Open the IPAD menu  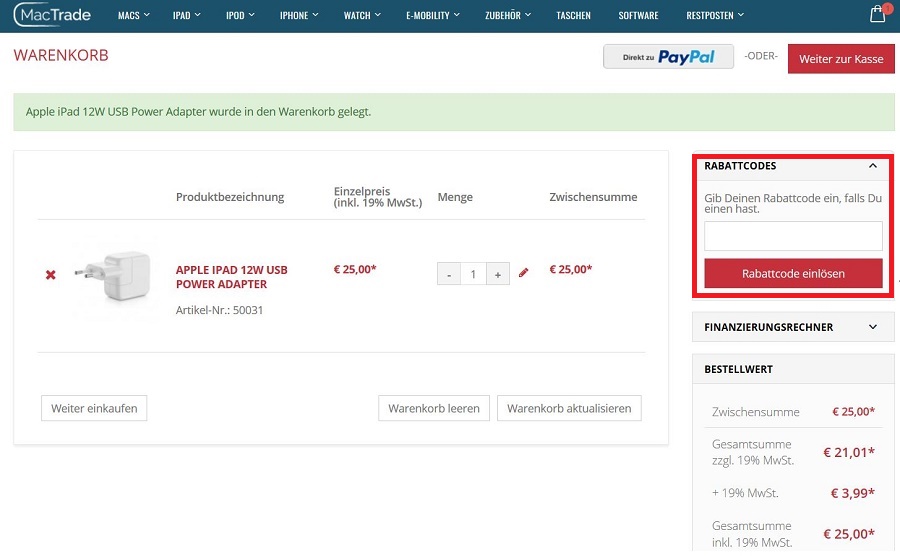[187, 15]
